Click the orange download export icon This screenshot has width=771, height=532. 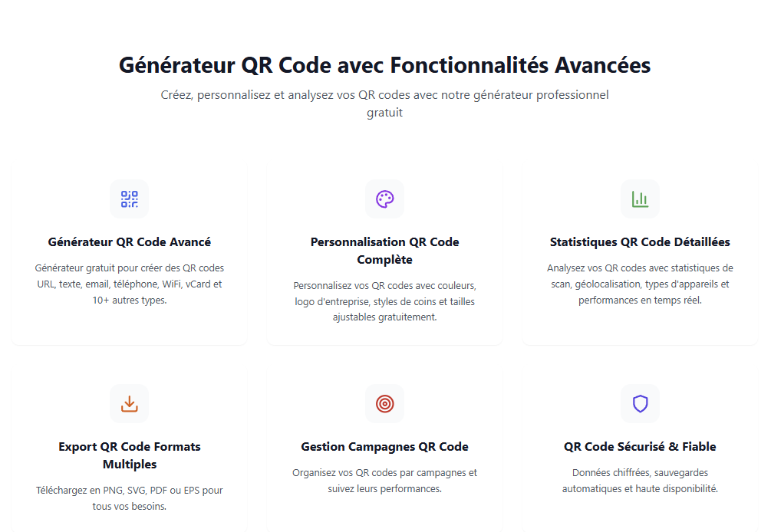(x=129, y=404)
